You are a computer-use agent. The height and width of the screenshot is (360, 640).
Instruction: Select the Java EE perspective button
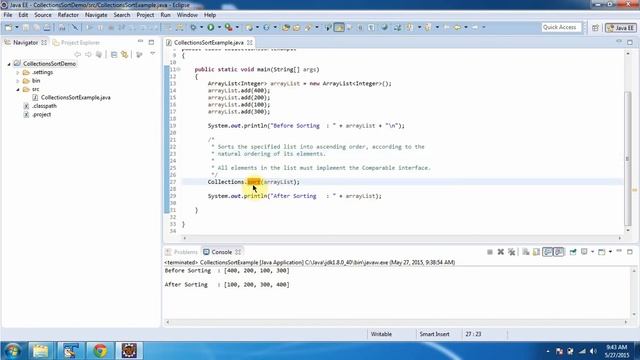(621, 28)
